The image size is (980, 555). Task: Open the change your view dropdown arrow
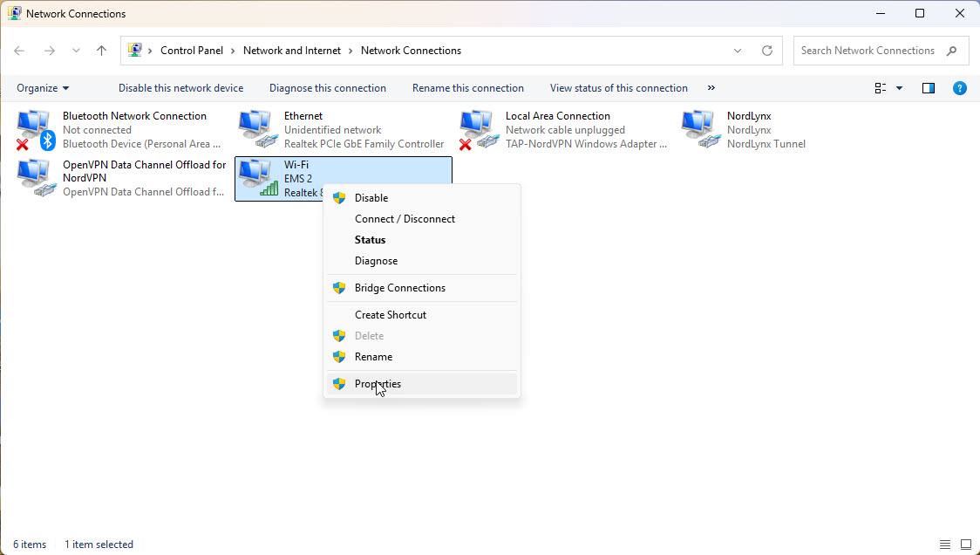click(900, 88)
